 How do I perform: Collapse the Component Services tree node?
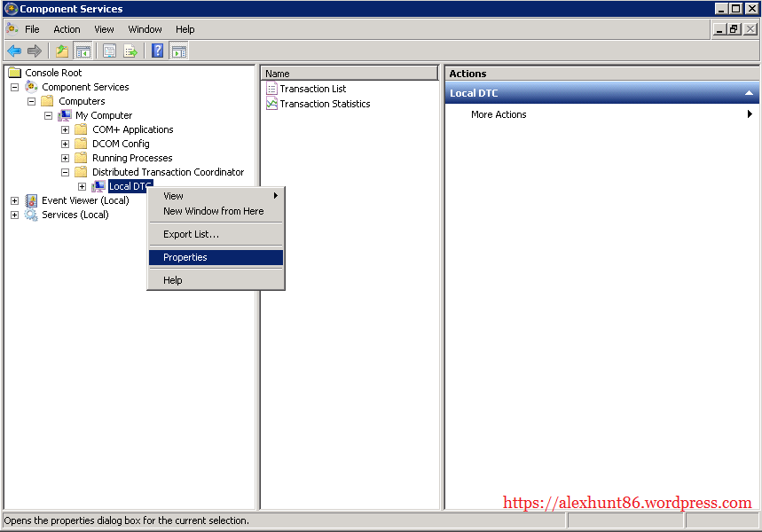[14, 88]
